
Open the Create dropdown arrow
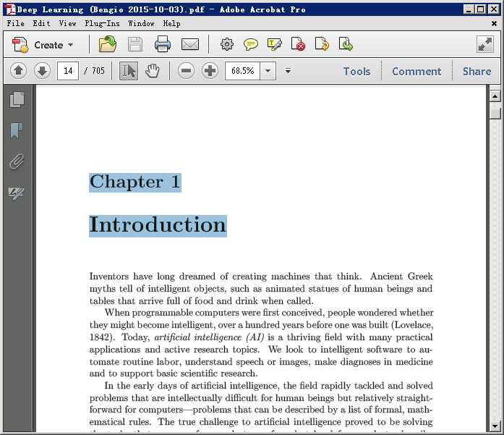[70, 45]
